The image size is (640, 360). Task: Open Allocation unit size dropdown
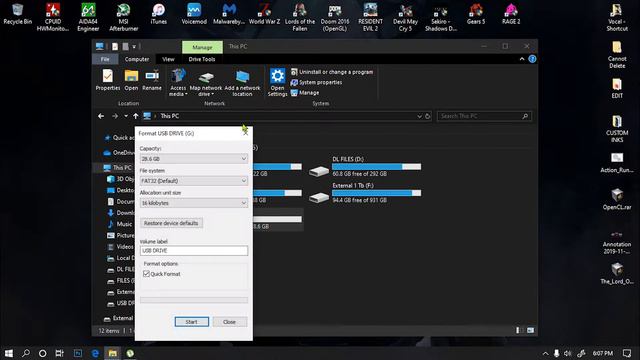click(x=193, y=203)
